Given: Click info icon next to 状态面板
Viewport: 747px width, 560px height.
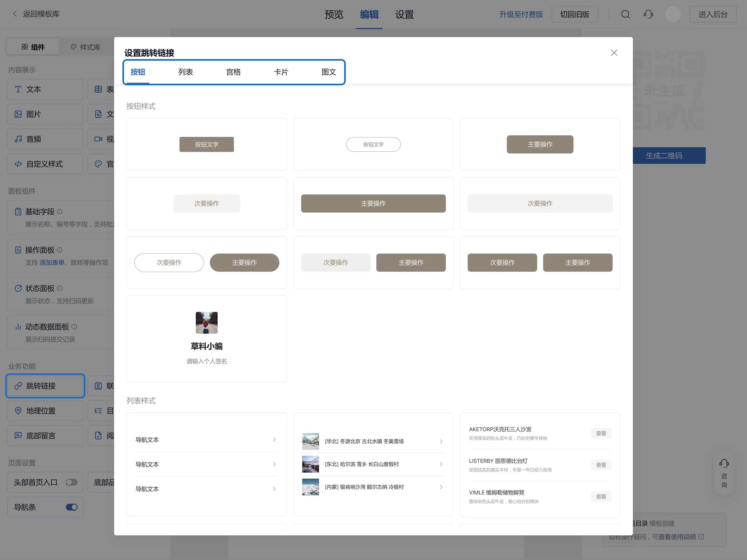Looking at the screenshot, I should point(60,288).
